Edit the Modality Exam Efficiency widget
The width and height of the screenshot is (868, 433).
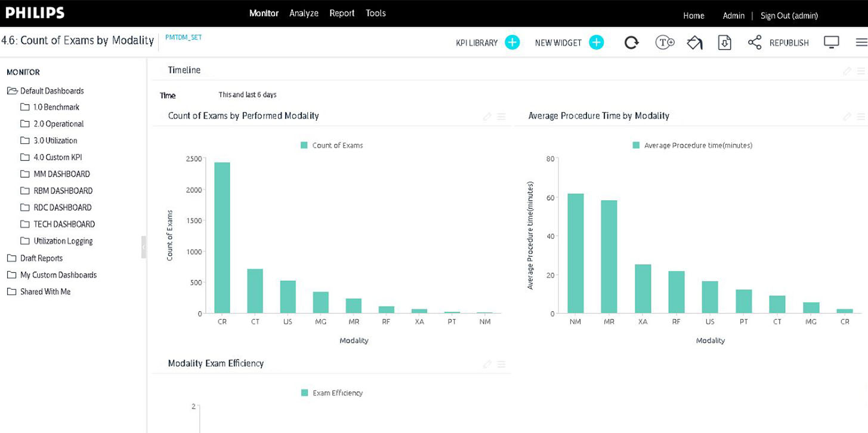pyautogui.click(x=487, y=364)
